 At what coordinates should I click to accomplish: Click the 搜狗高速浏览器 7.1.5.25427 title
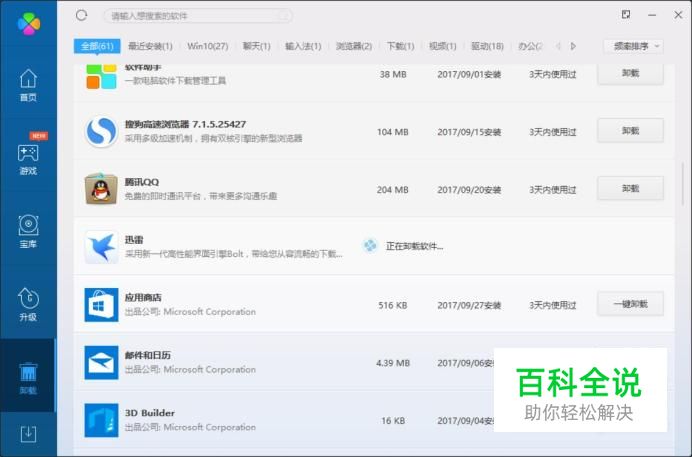[185, 124]
